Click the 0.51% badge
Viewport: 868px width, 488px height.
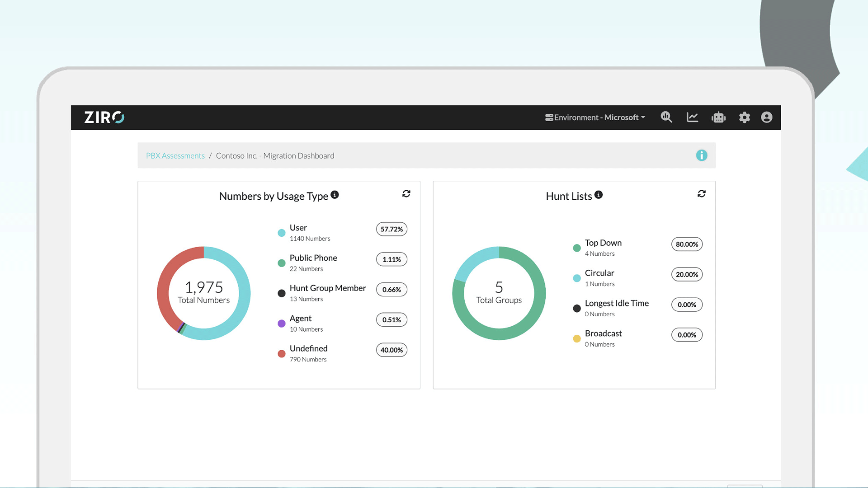click(x=392, y=320)
